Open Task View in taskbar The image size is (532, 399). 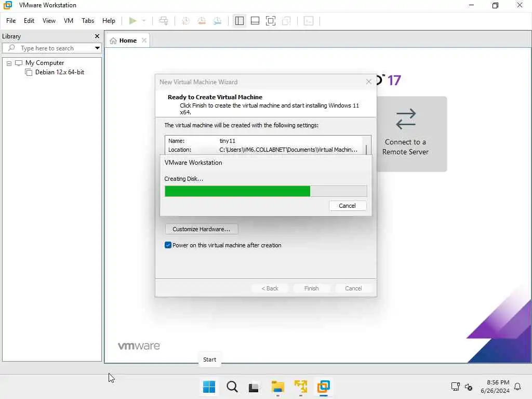coord(254,387)
